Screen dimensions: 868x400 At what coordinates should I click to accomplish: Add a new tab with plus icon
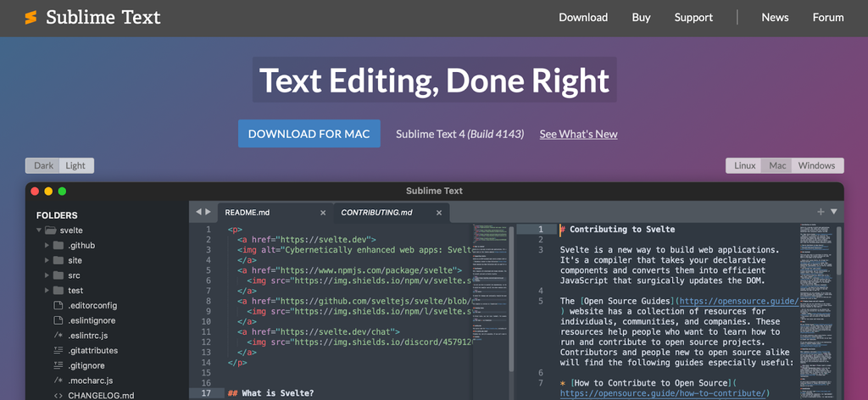[x=821, y=211]
